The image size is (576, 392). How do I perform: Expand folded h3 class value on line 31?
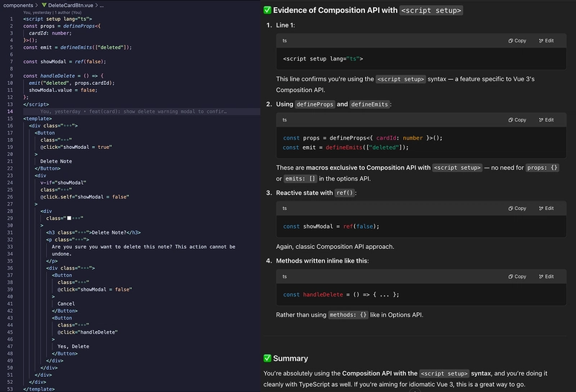tap(81, 233)
